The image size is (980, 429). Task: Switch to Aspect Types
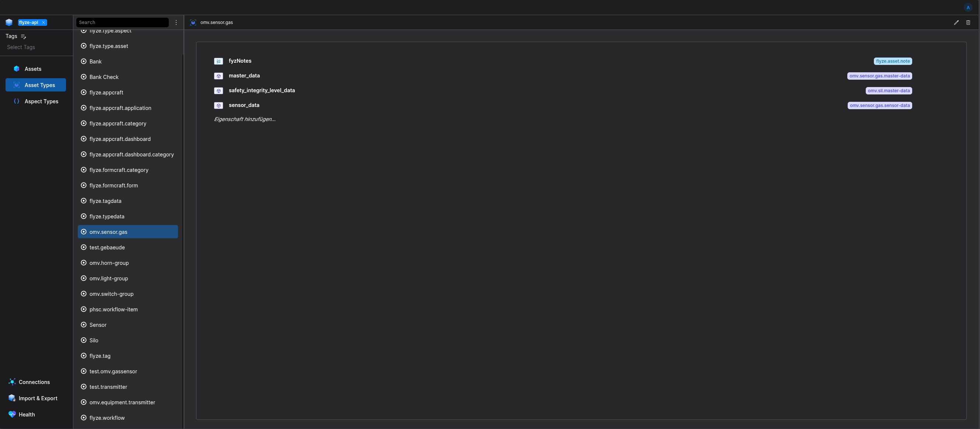click(x=41, y=101)
